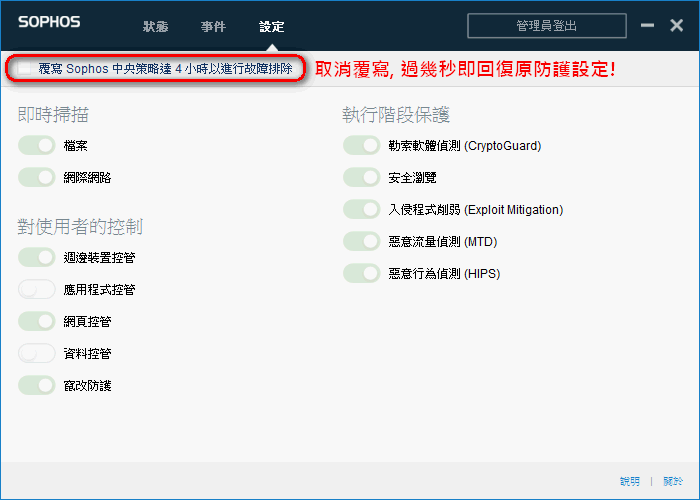Toggle the 安全瀏覽 switch
The height and width of the screenshot is (500, 700).
(x=362, y=177)
